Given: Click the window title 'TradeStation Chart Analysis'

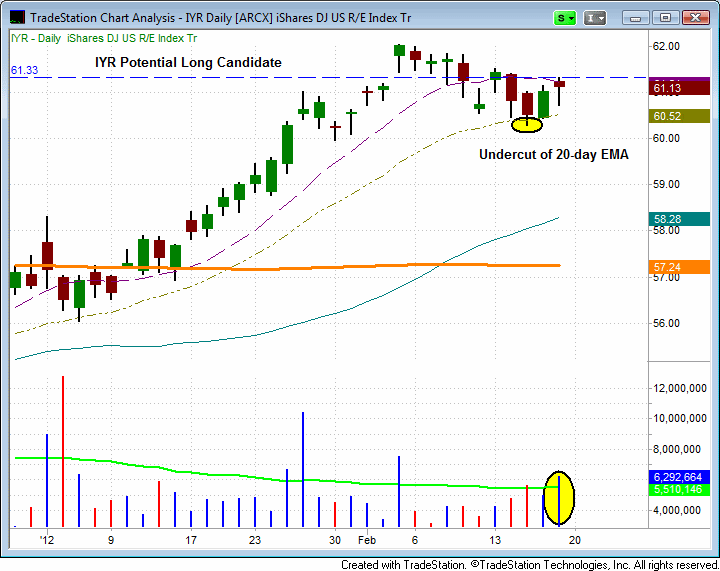Looking at the screenshot, I should [x=102, y=18].
